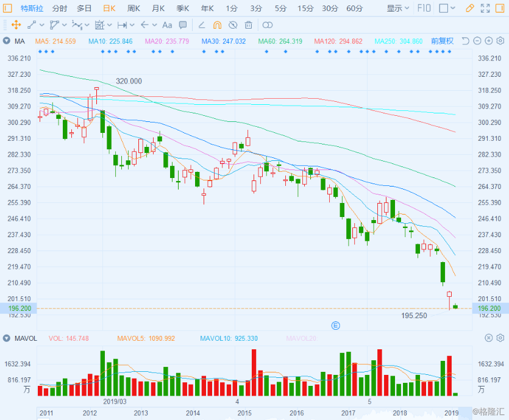The height and width of the screenshot is (420, 509).
Task: Collapse the MA indicator panel
Action: pos(6,41)
